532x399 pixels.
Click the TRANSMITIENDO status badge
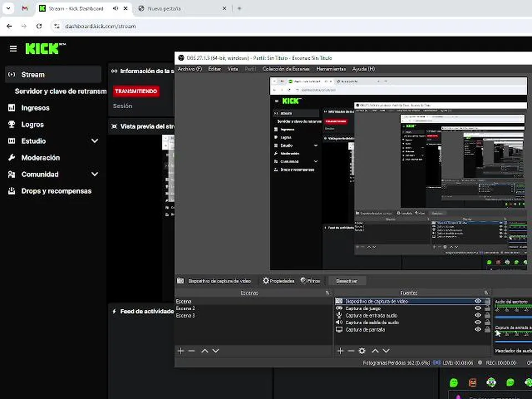[x=136, y=91]
